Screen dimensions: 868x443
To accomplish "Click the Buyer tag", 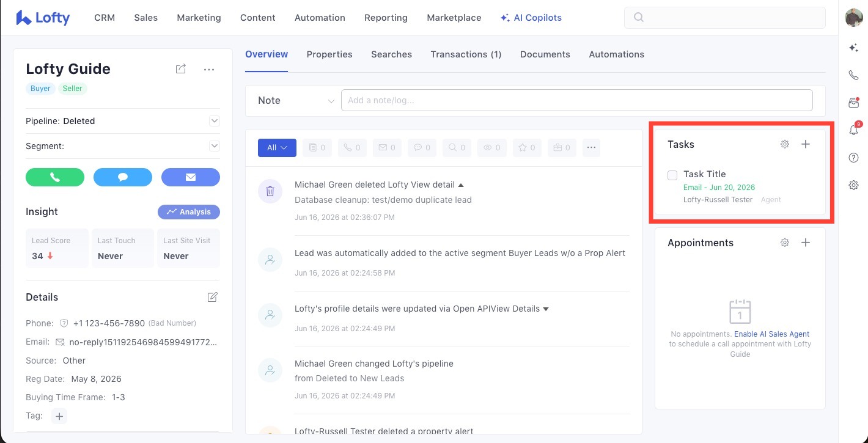I will 40,89.
